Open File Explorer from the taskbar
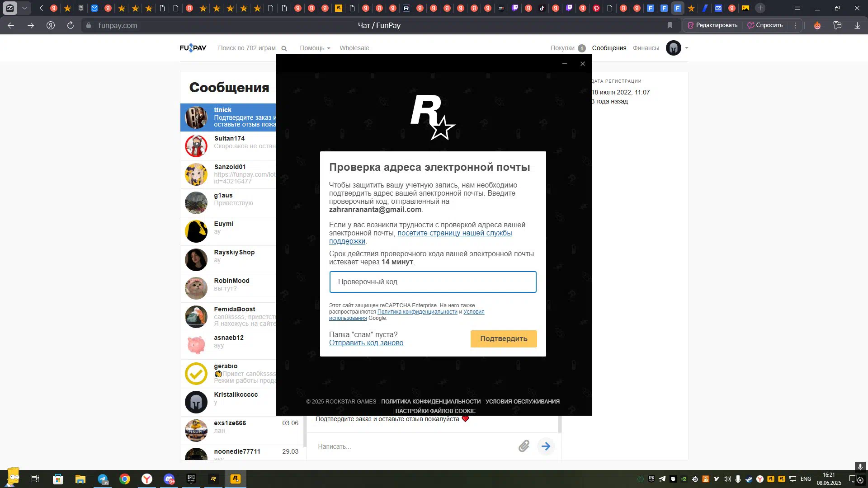 pos(80,479)
